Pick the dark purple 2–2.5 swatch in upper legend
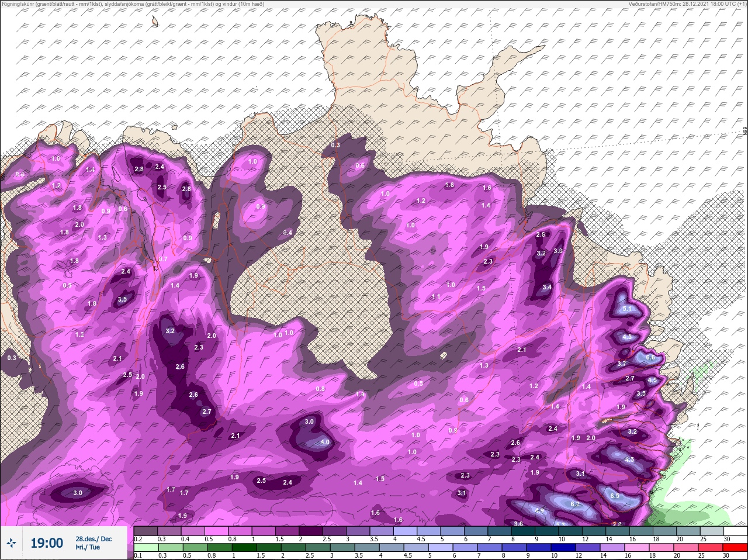 pos(311,531)
